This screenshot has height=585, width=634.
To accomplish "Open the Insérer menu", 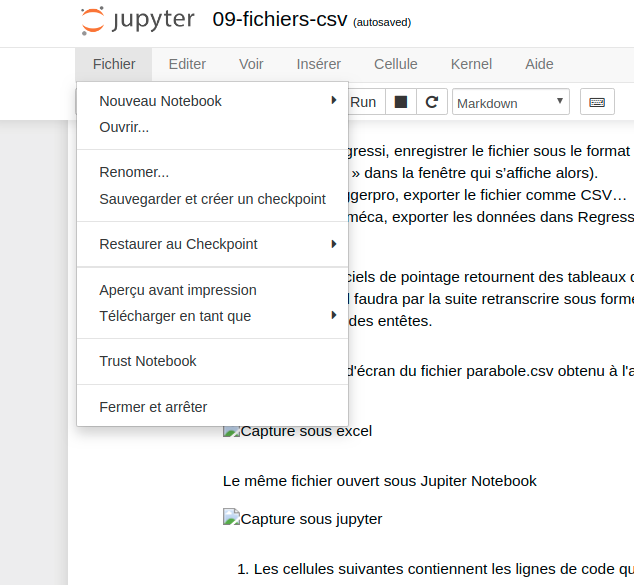I will [x=319, y=64].
